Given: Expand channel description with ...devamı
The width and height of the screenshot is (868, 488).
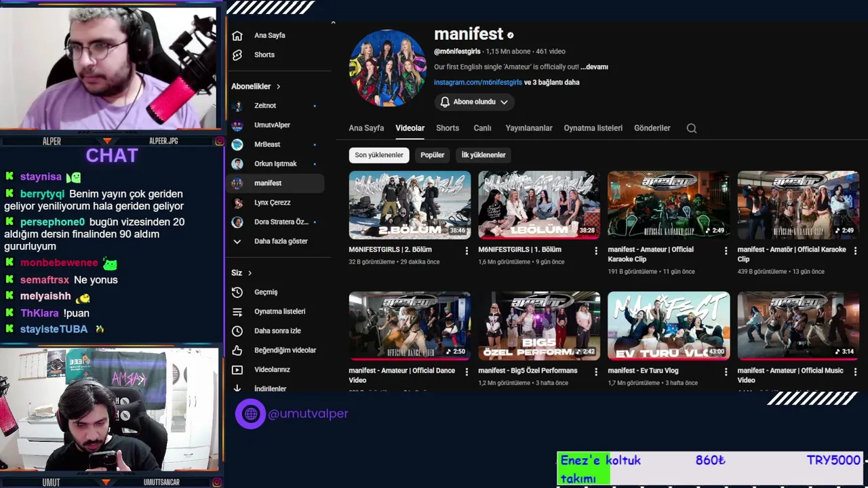Looking at the screenshot, I should click(594, 67).
